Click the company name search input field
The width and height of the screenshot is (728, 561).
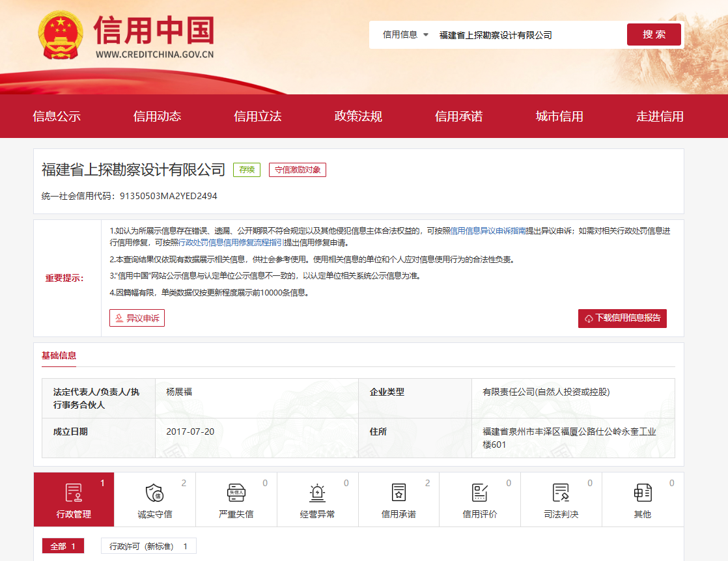pos(527,35)
